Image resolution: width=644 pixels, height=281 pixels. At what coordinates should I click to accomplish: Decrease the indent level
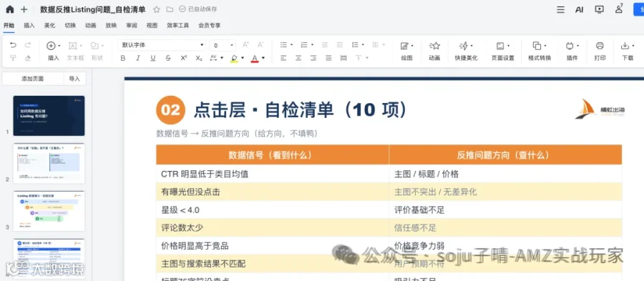click(324, 45)
